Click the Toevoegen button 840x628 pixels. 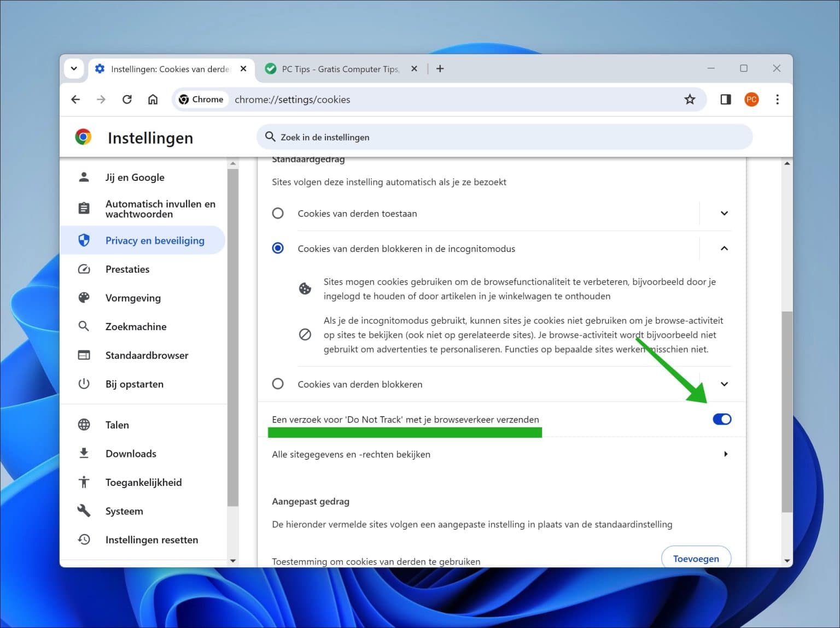696,558
